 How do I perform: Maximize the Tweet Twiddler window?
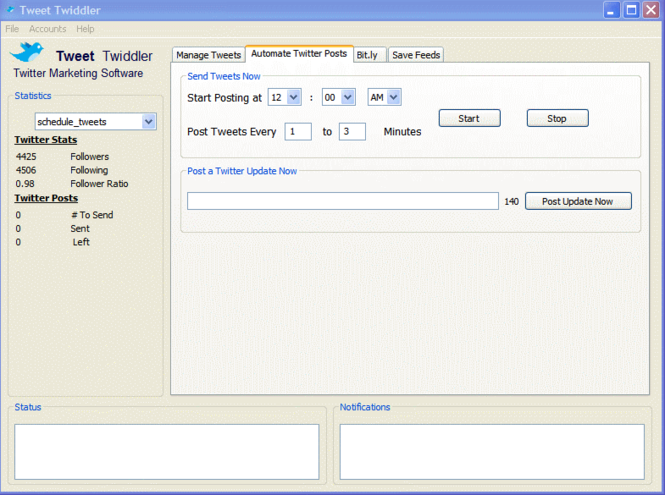[631, 10]
